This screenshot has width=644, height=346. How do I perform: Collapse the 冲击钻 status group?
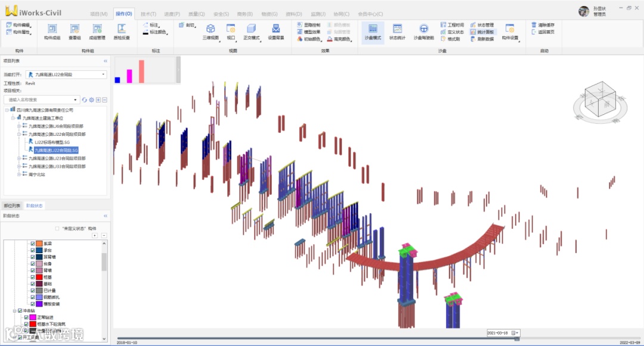click(14, 311)
